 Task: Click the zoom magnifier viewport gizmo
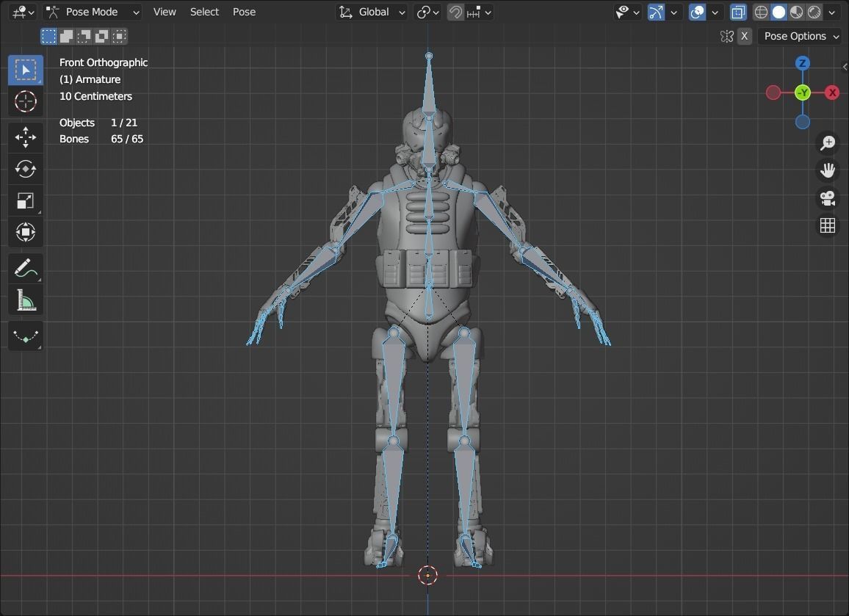[x=828, y=143]
